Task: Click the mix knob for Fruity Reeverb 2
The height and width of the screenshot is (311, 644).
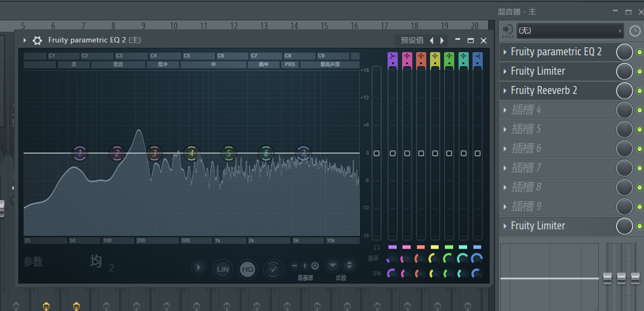Action: pos(624,91)
